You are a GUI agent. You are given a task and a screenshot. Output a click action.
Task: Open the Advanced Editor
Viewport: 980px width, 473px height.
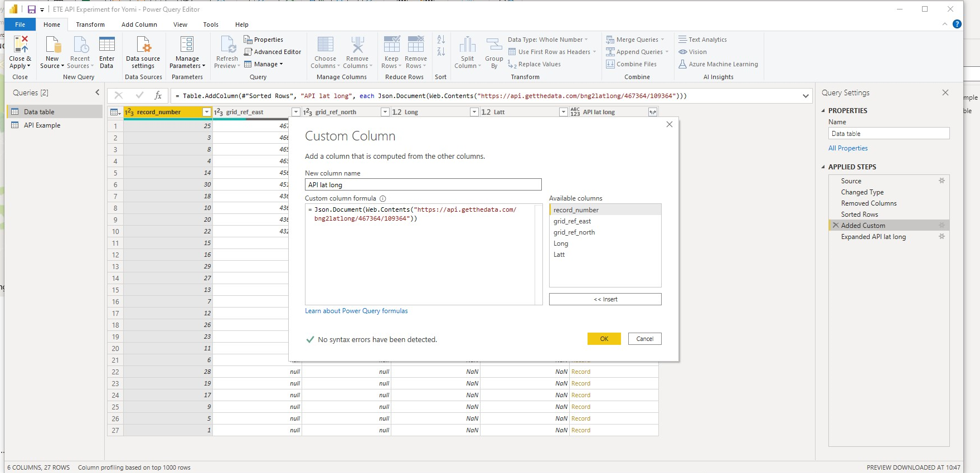(x=273, y=52)
